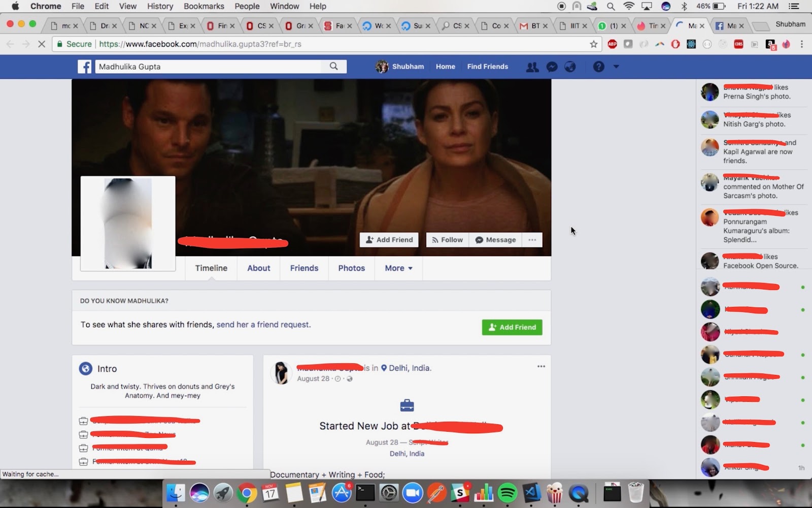The height and width of the screenshot is (508, 812).
Task: Click the Wi-Fi icon in the menu bar
Action: 629,6
